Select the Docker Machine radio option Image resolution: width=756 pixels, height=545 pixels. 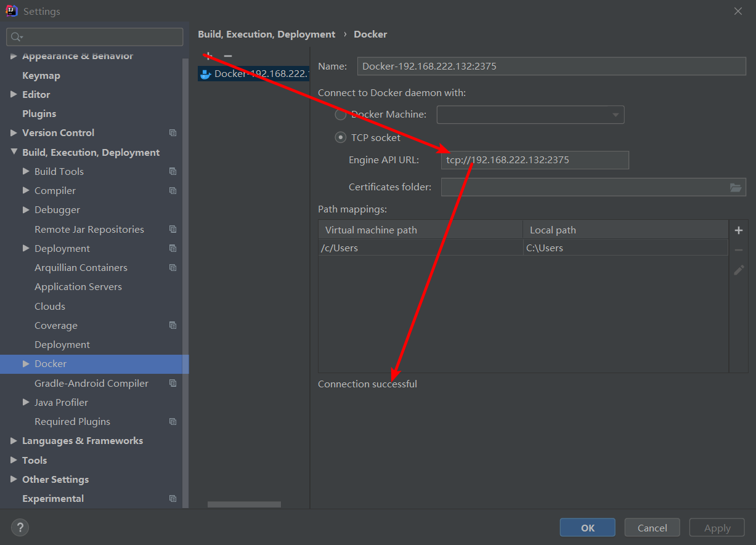coord(340,115)
